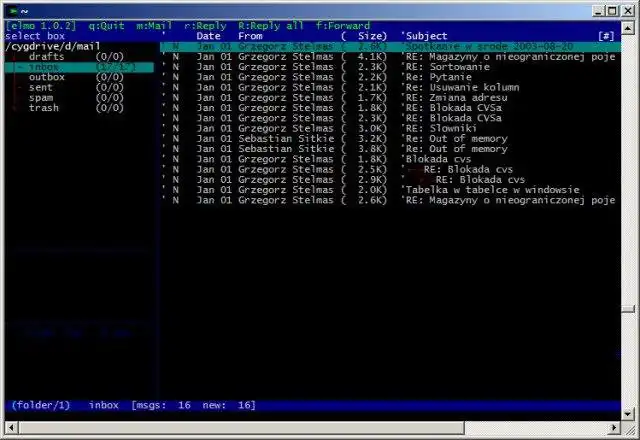Select the sent folder
The width and height of the screenshot is (640, 440).
(40, 87)
